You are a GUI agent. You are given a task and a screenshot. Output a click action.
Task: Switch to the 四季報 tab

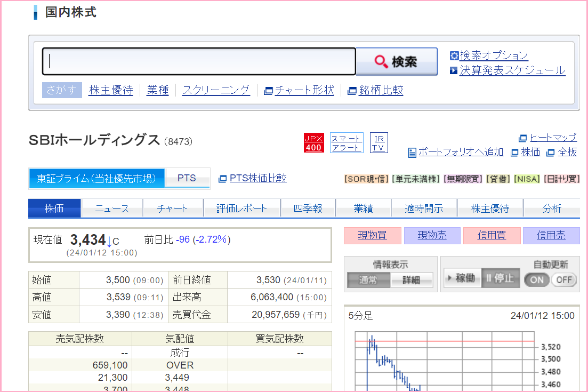(308, 208)
